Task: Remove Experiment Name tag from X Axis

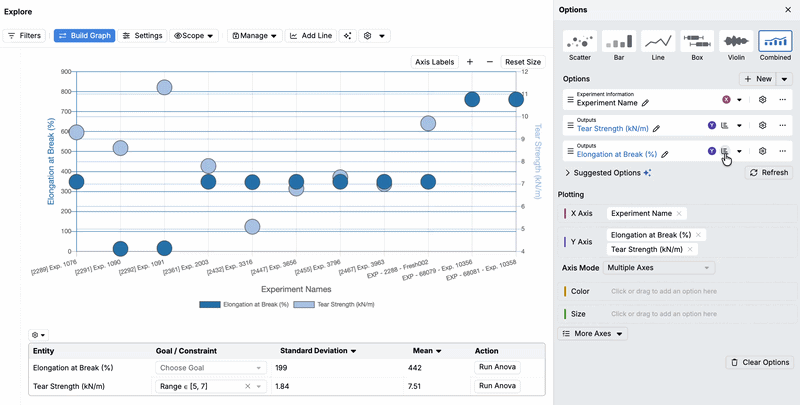Action: 679,214
